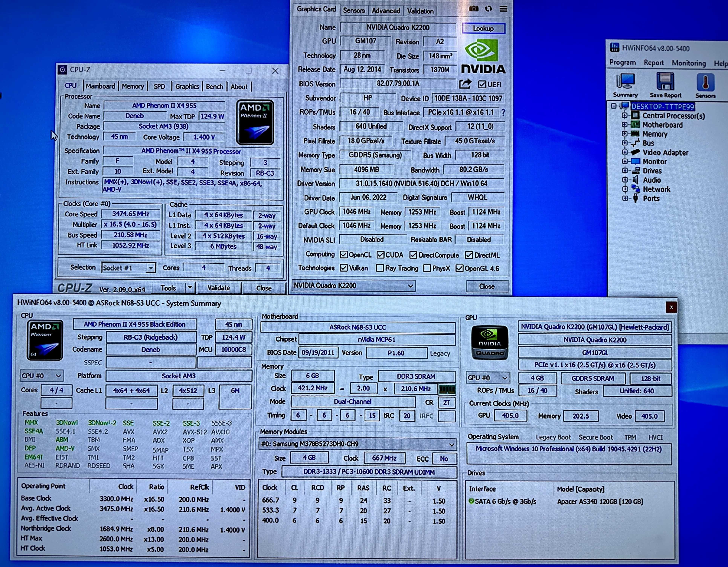Open GPU-Z hamburger menu icon
Viewport: 728px width, 567px height.
503,9
